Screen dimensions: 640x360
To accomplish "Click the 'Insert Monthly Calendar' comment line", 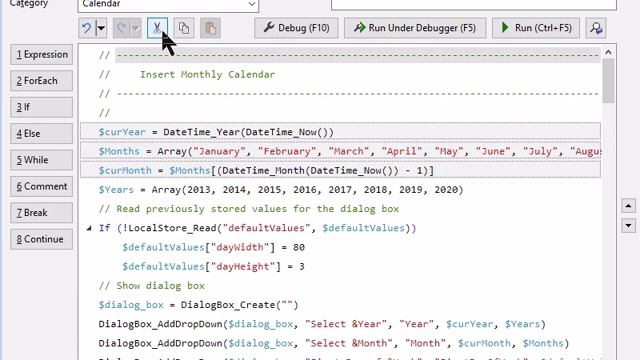I will coord(187,74).
